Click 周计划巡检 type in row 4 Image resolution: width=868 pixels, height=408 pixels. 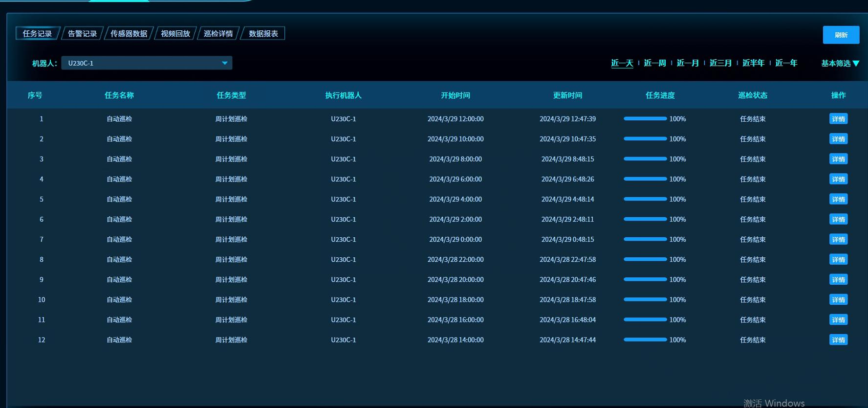tap(231, 179)
